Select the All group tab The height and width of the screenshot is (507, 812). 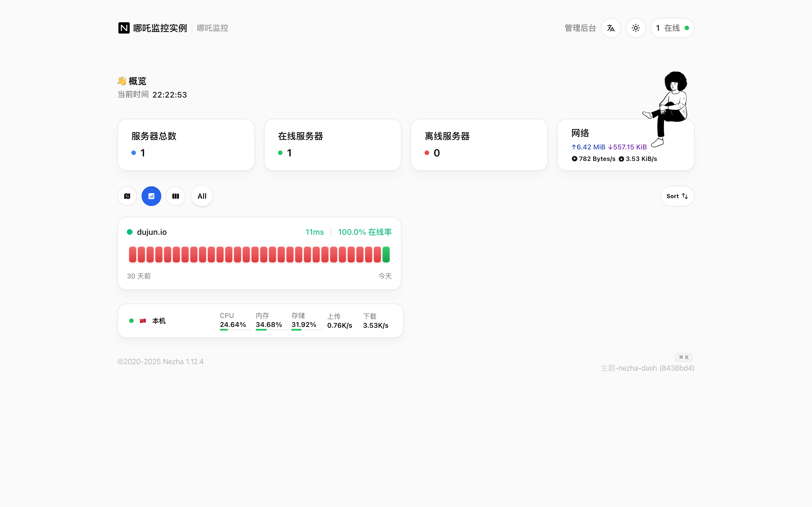(202, 196)
